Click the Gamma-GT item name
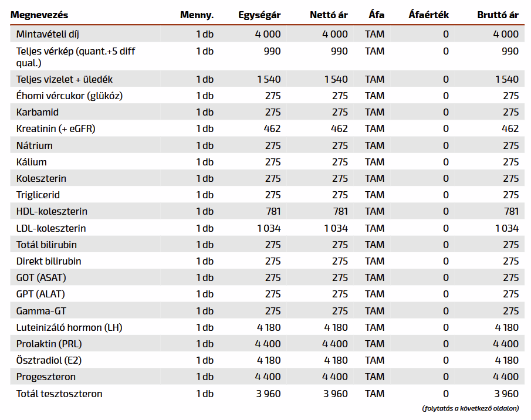Image resolution: width=531 pixels, height=420 pixels. (x=41, y=311)
